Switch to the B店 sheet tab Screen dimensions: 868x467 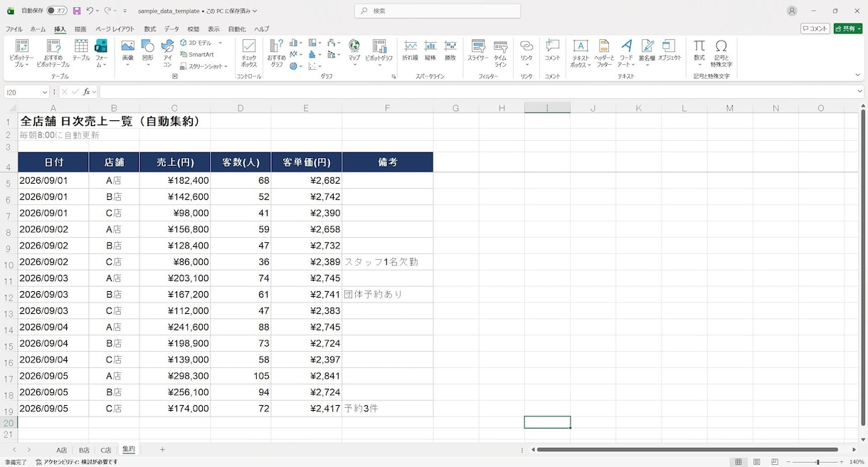click(84, 450)
